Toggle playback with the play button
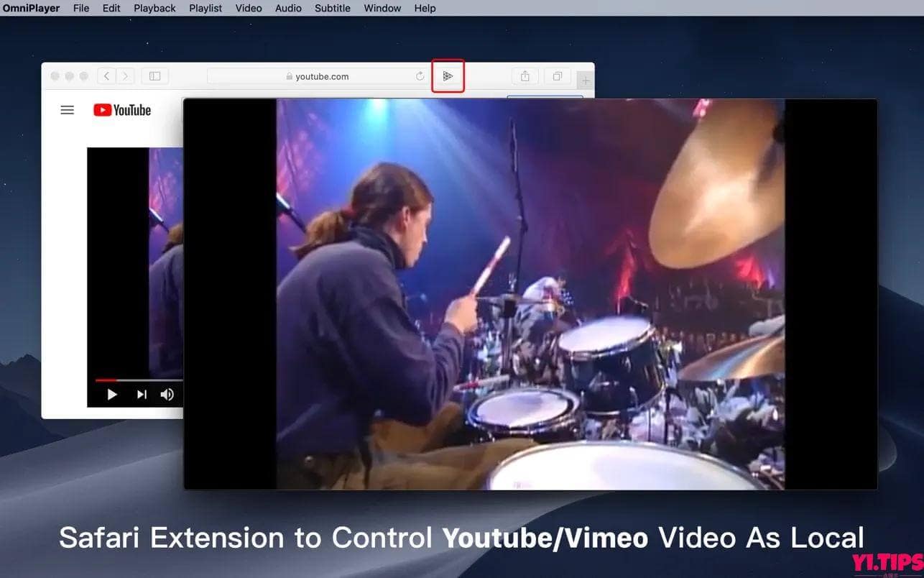 [112, 394]
